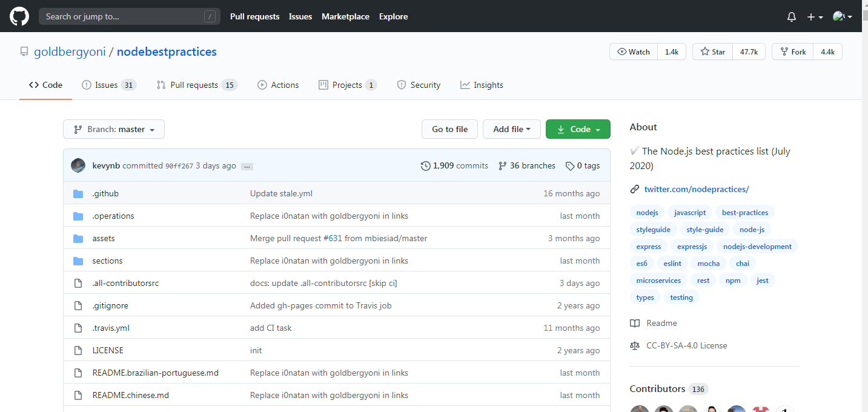Open commit 90ff267
868x412 pixels.
[x=179, y=166]
